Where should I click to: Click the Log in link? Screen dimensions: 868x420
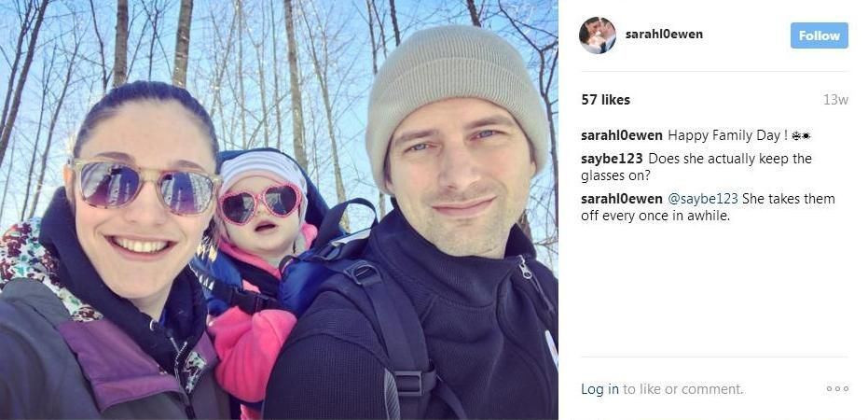(599, 389)
